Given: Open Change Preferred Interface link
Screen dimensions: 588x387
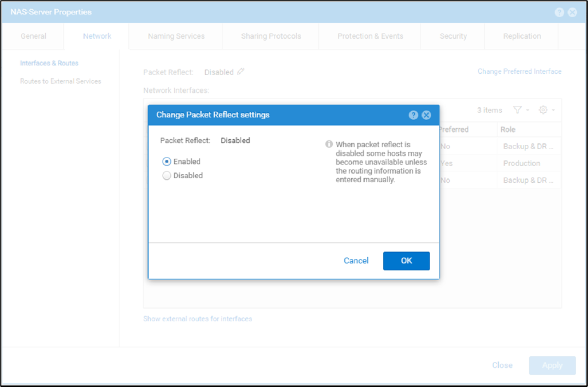Looking at the screenshot, I should [519, 71].
